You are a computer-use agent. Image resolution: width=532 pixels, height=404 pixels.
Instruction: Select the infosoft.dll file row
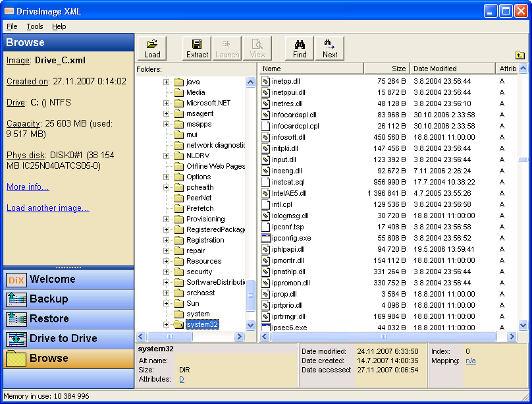(388, 137)
